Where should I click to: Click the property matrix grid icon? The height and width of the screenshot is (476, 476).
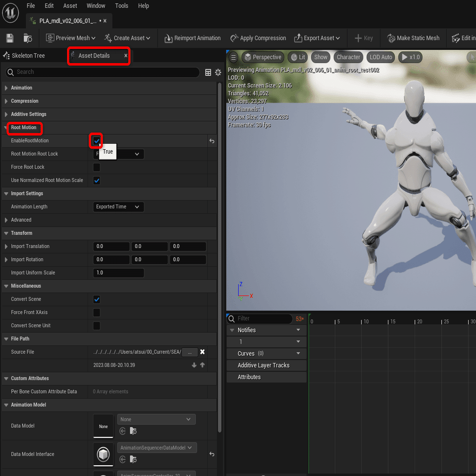[x=208, y=72]
